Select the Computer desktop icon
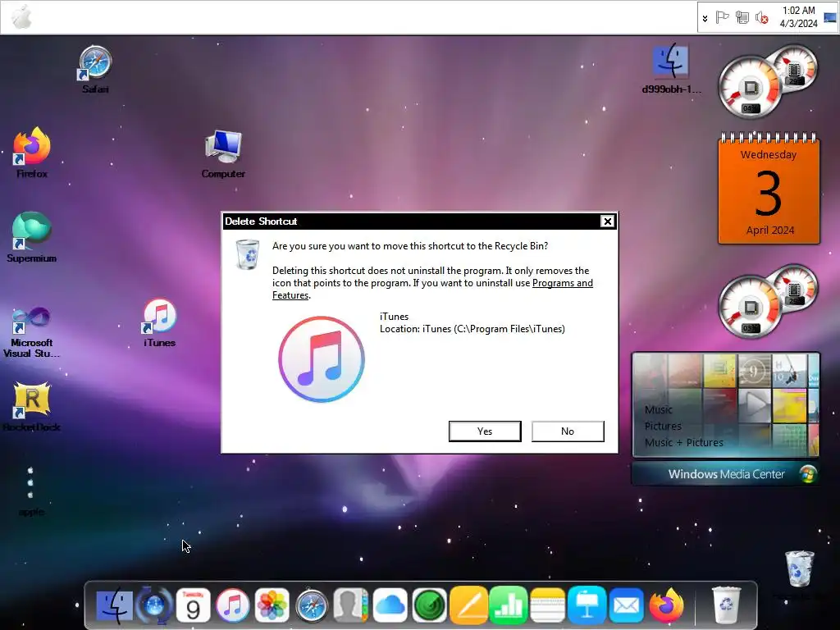Viewport: 840px width, 630px height. click(x=223, y=153)
